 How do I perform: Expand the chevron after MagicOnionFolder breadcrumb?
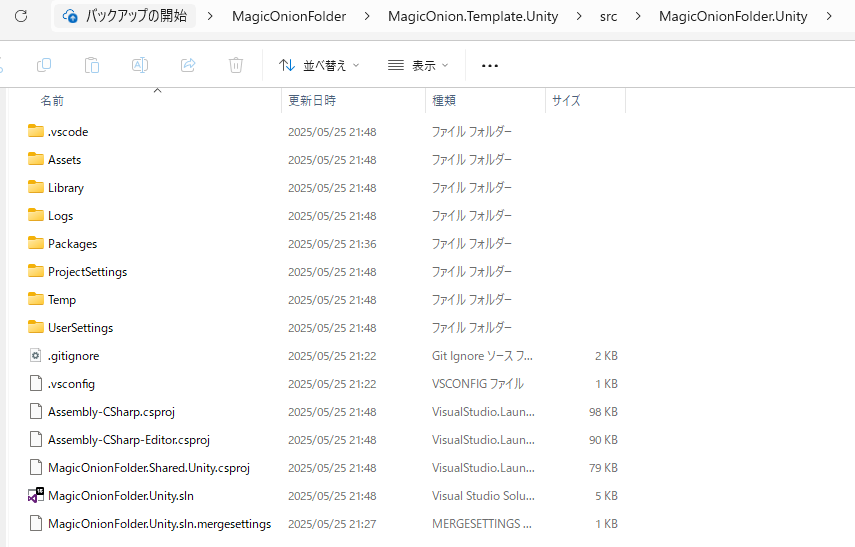tap(367, 16)
